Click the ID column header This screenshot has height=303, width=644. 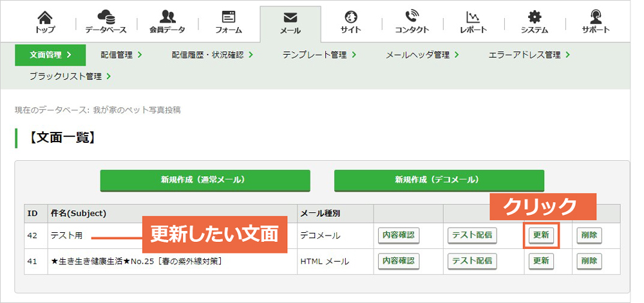coord(35,214)
